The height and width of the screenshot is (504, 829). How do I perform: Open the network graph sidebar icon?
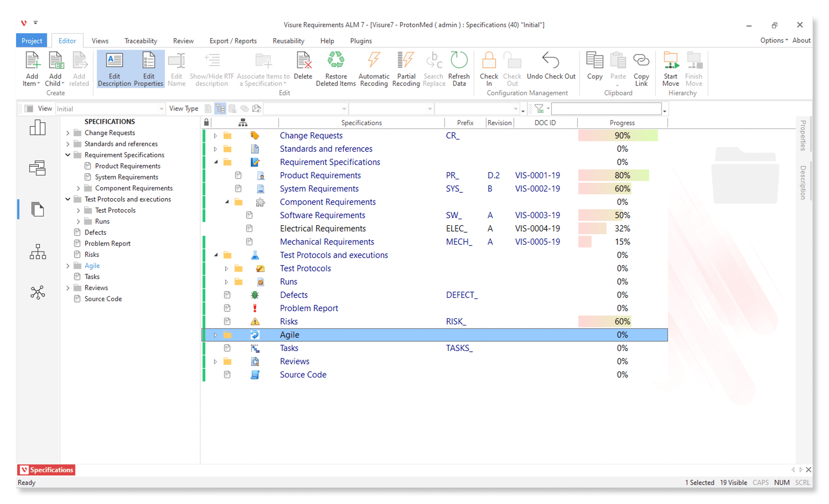38,293
